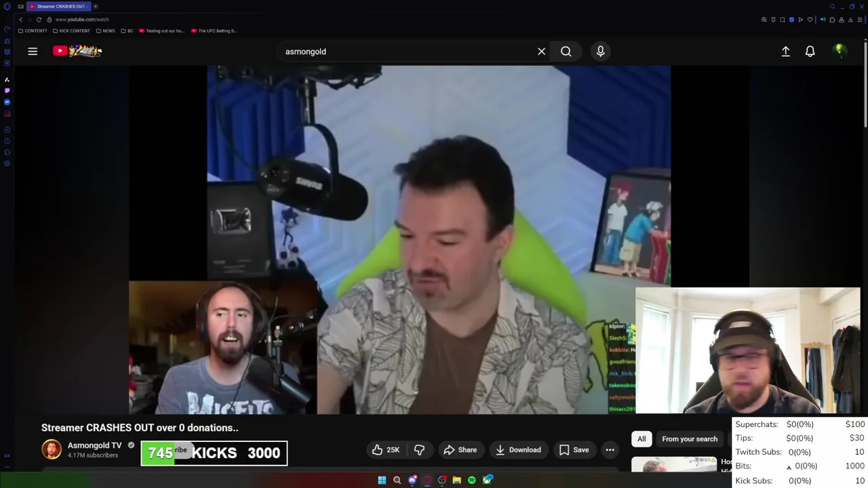Open File Explorer from the taskbar
The image size is (868, 488).
[456, 480]
